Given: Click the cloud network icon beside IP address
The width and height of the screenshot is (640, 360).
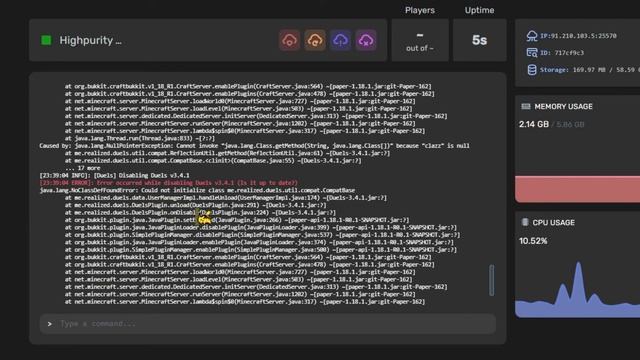Looking at the screenshot, I should click(531, 36).
